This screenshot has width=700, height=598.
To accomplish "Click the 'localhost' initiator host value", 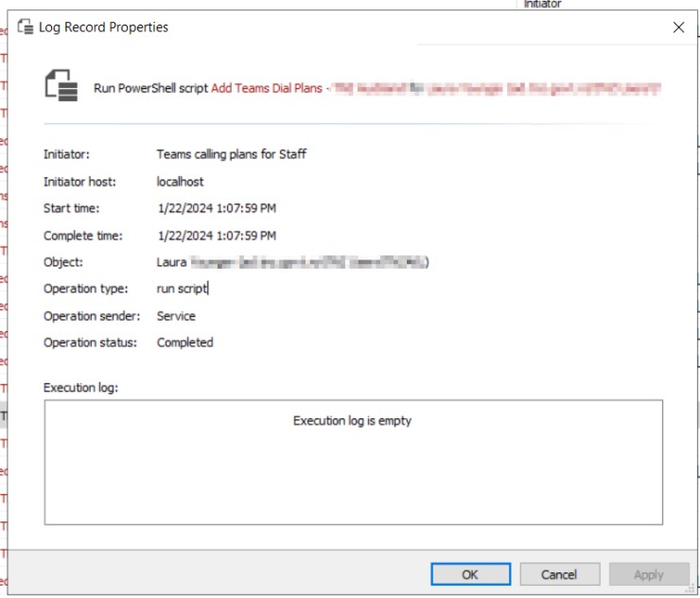I will 180,181.
